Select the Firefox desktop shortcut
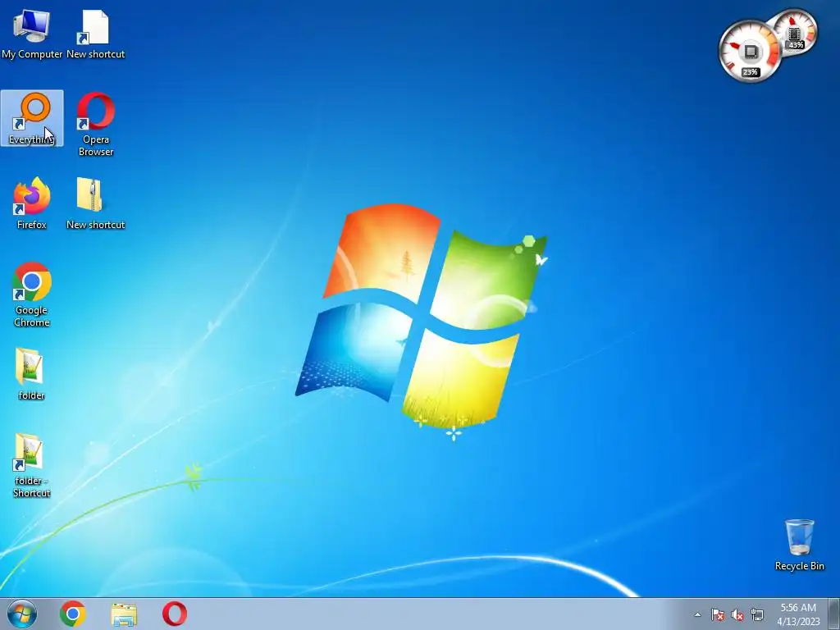Image resolution: width=840 pixels, height=630 pixels. pyautogui.click(x=32, y=203)
